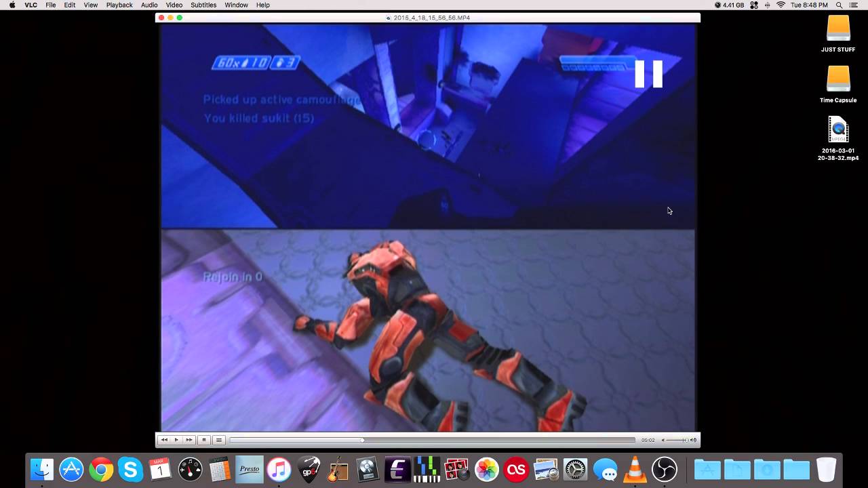Open the purple E app in dock
Image resolution: width=868 pixels, height=488 pixels.
397,469
